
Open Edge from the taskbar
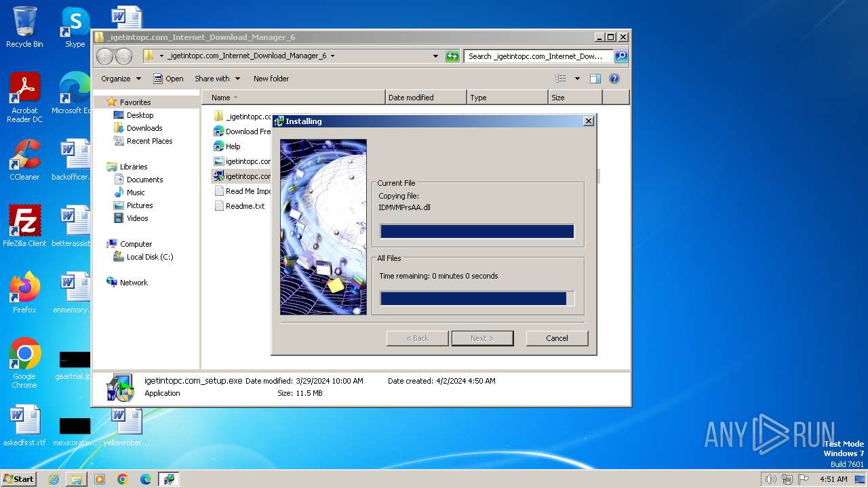click(x=146, y=479)
